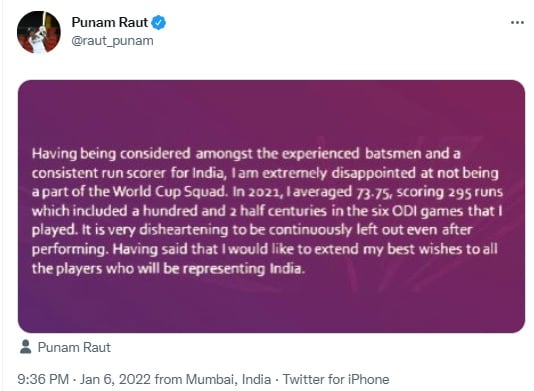
Task: Click the line 'disheartening to be continuously left out'
Action: click(x=252, y=230)
